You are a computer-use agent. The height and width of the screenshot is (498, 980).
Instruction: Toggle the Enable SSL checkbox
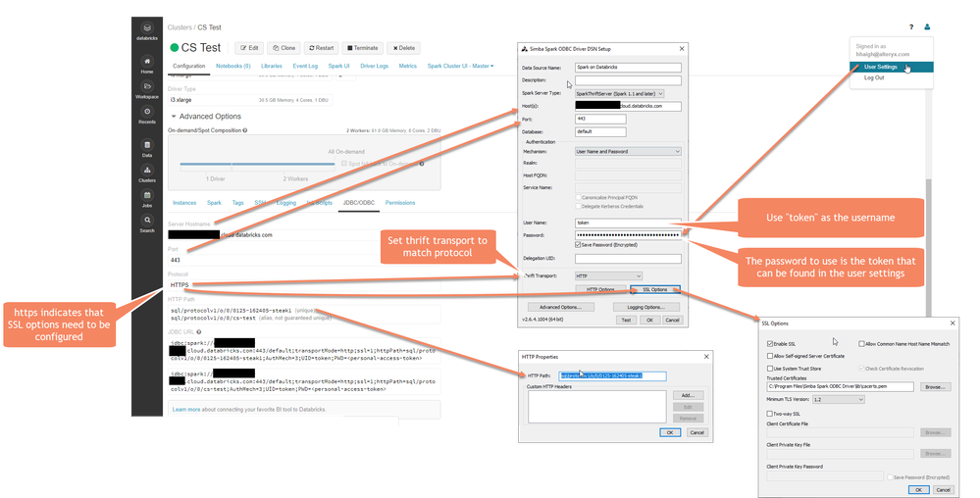click(770, 344)
